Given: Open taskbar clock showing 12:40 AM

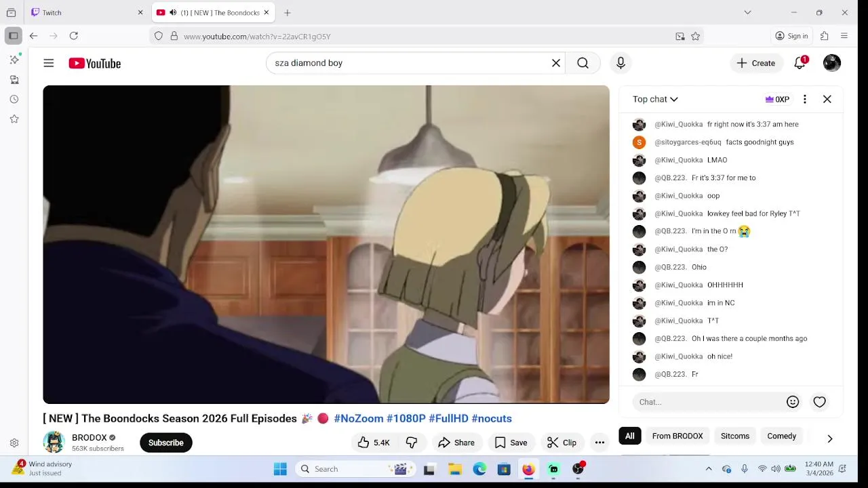Looking at the screenshot, I should point(818,468).
